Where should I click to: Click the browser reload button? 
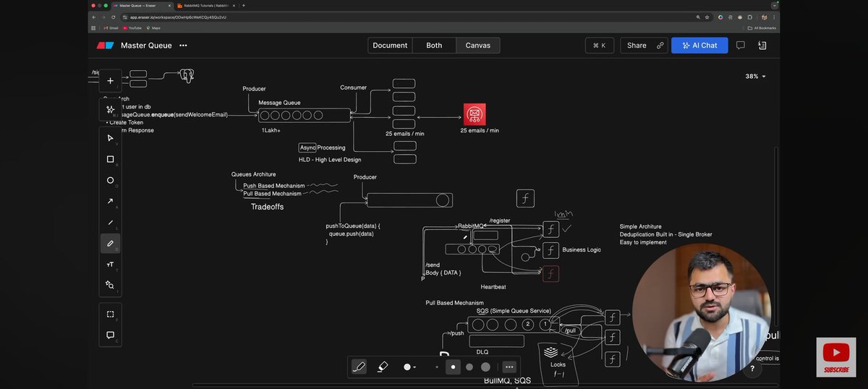(114, 17)
